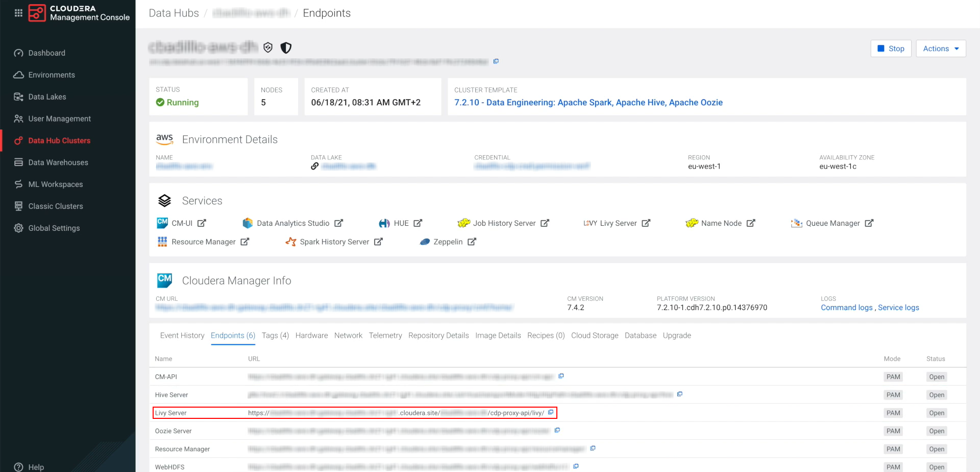Open Classic Clusters in the sidebar
Image resolution: width=980 pixels, height=472 pixels.
(x=55, y=207)
